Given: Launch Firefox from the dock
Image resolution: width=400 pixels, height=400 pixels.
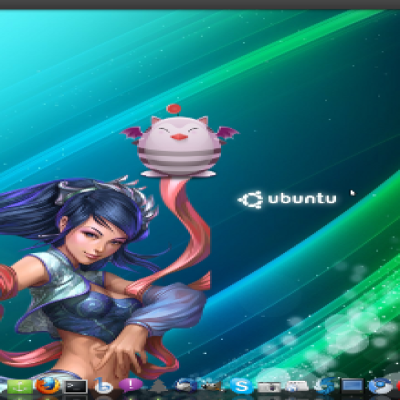Looking at the screenshot, I should (47, 386).
